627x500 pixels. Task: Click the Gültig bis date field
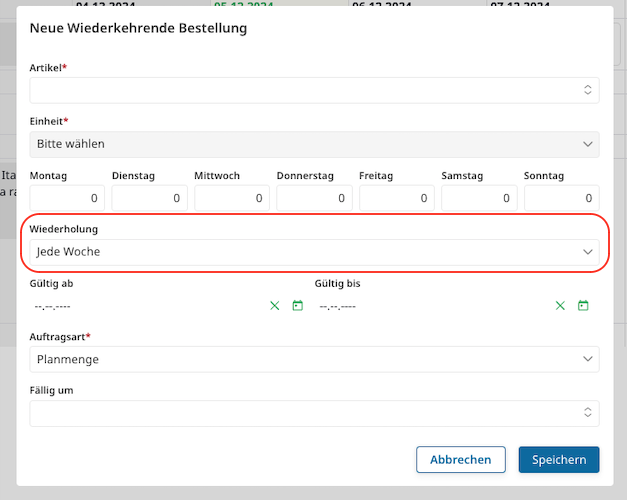(x=430, y=306)
